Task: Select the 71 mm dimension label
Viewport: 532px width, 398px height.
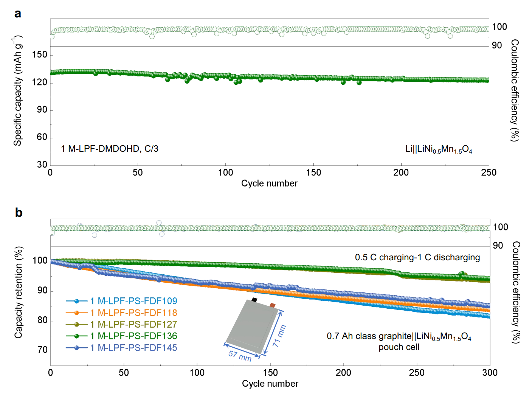Action: (279, 336)
